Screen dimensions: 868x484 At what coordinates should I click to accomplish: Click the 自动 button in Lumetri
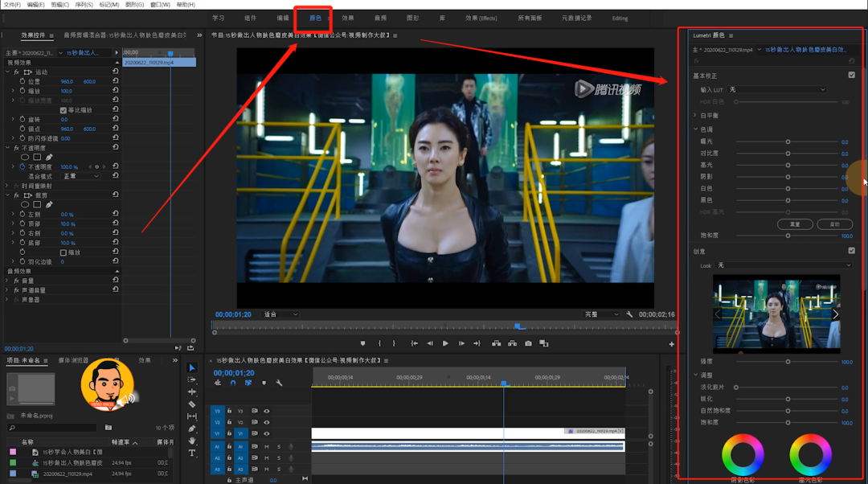tap(835, 224)
